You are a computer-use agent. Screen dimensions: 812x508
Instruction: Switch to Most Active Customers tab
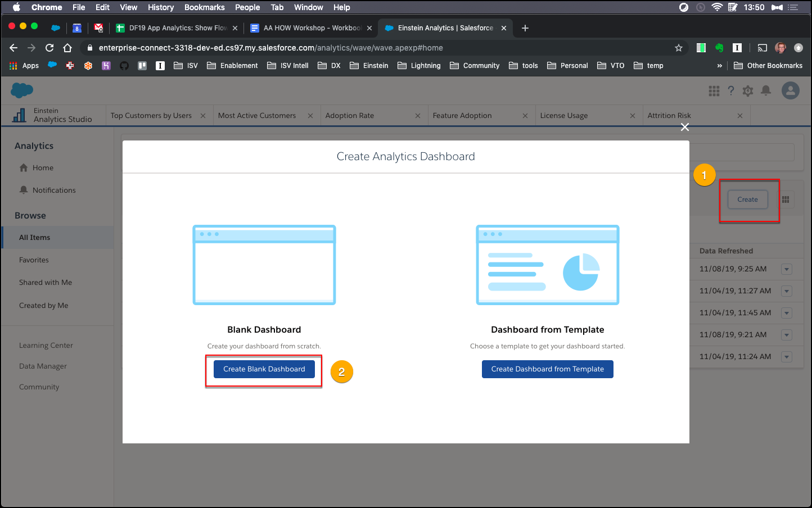(257, 116)
